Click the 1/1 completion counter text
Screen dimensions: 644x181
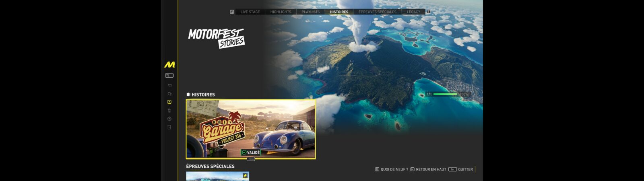(x=429, y=94)
